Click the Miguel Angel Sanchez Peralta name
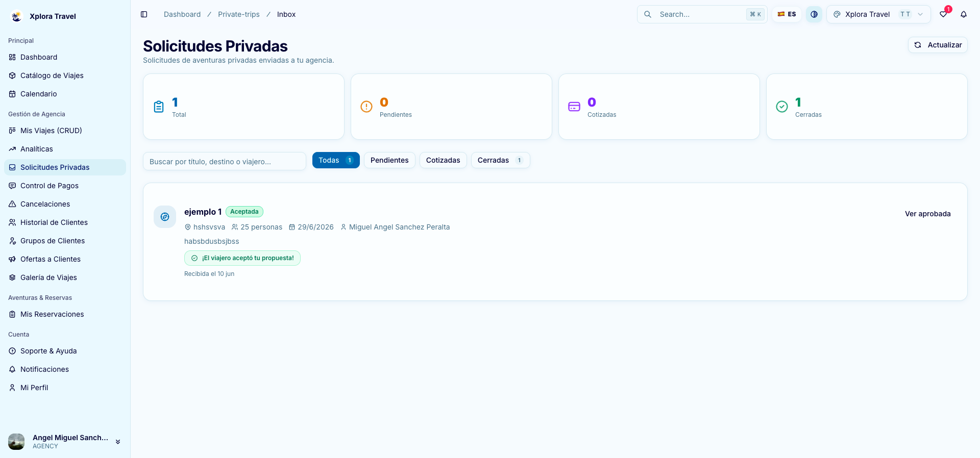 tap(399, 227)
